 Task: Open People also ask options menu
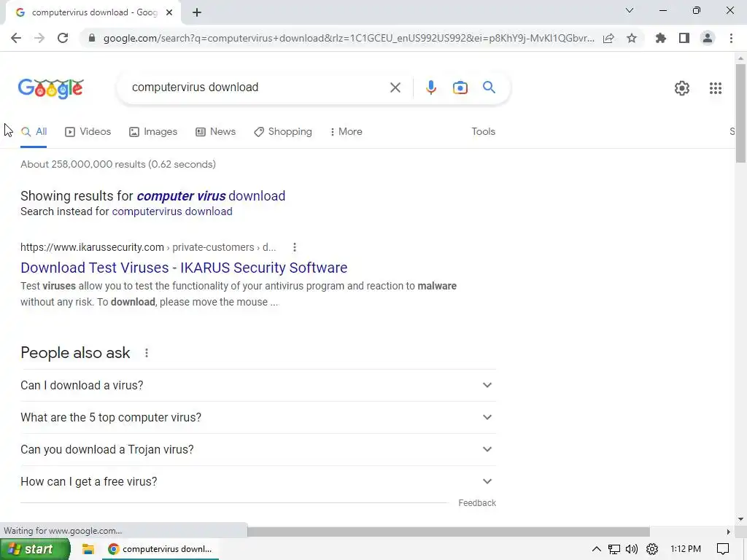coord(146,353)
